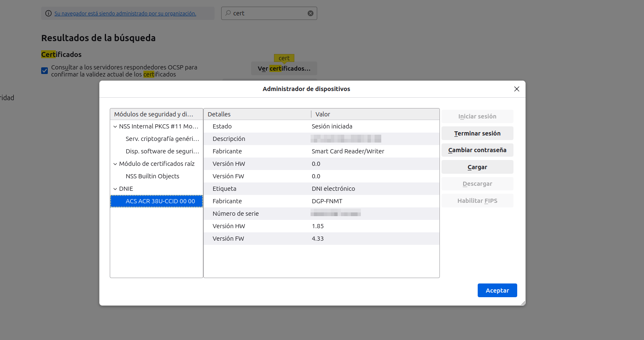This screenshot has height=340, width=644.
Task: Click the info icon beside organization notice
Action: 48,13
